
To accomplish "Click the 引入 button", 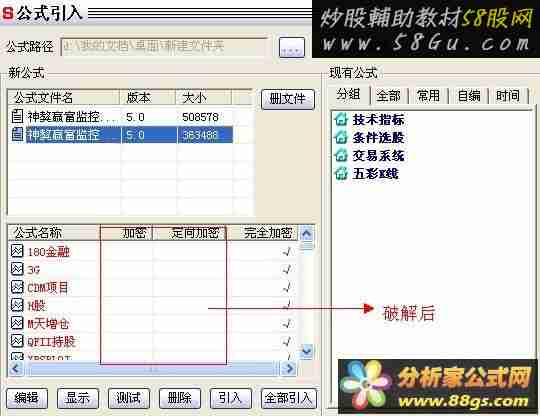I will (x=231, y=398).
